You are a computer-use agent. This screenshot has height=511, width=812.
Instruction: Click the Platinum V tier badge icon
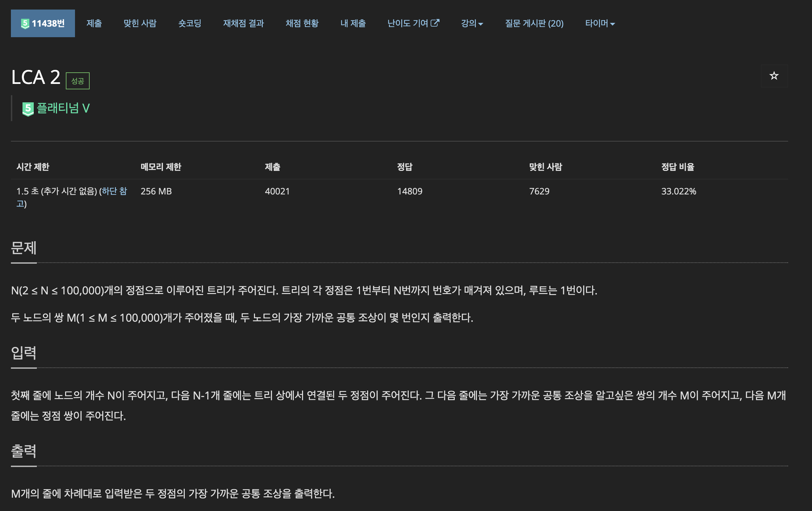point(28,109)
